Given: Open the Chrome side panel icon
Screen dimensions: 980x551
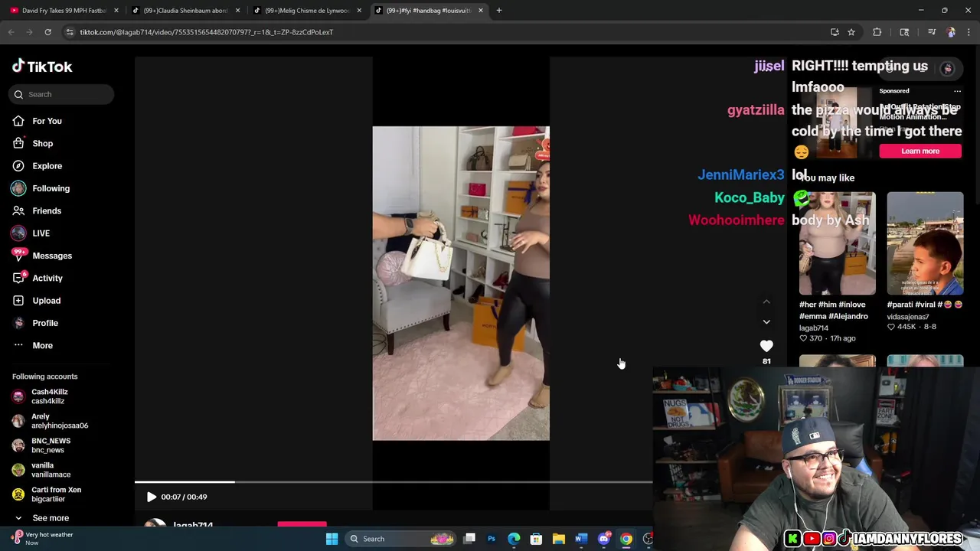Looking at the screenshot, I should pos(904,32).
